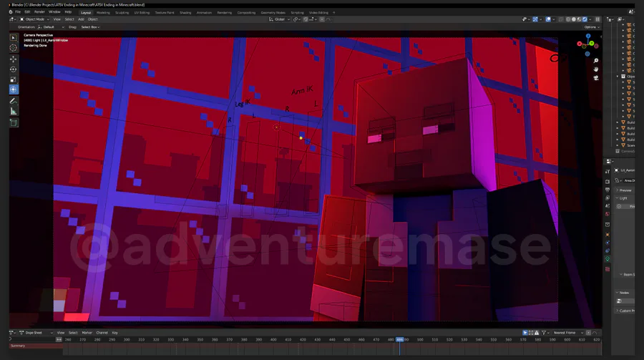Switch to rendered viewport shading
This screenshot has height=360, width=644.
585,19
